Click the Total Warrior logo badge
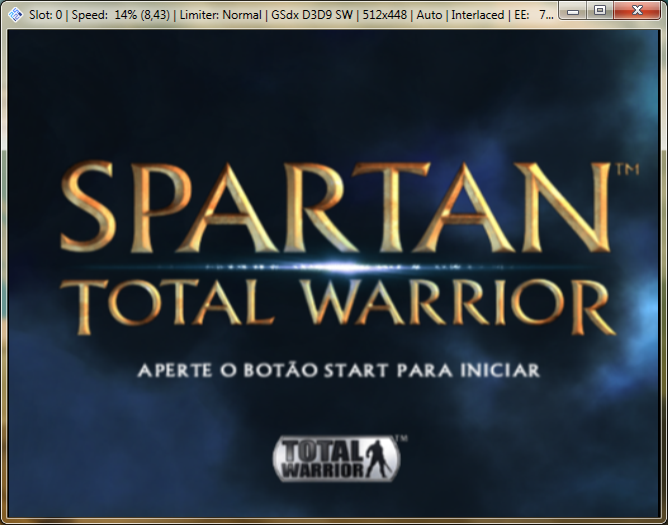This screenshot has width=668, height=525. click(x=337, y=459)
